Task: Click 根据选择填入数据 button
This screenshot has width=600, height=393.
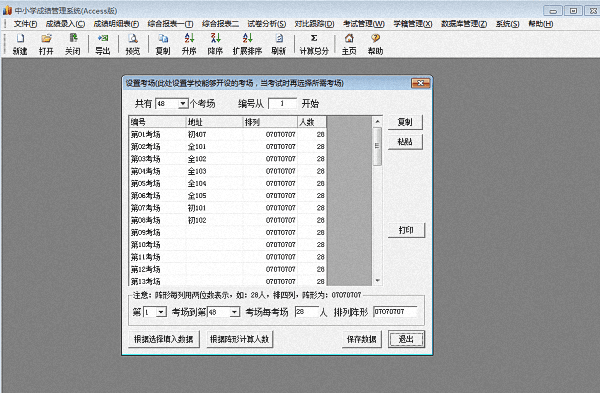Action: (164, 339)
